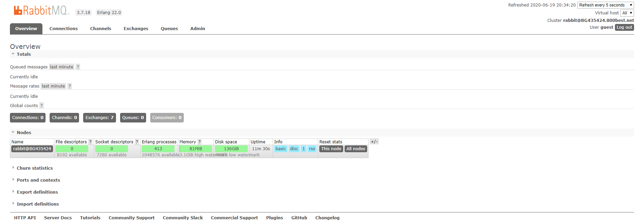The height and width of the screenshot is (221, 644).
Task: Open the Plugins link
Action: [275, 218]
